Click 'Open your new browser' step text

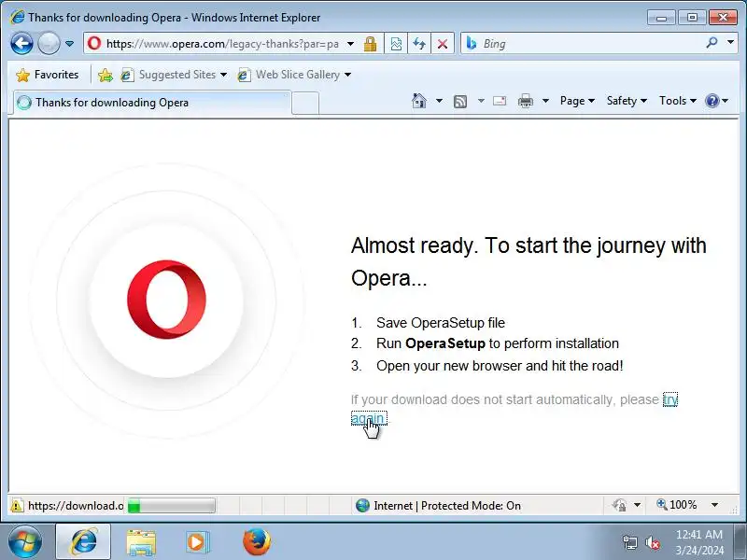500,366
